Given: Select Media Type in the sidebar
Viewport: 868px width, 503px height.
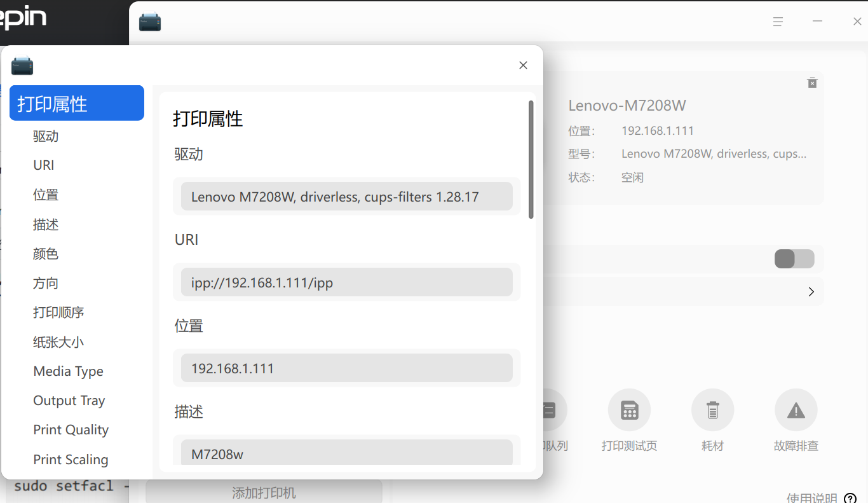Looking at the screenshot, I should click(x=69, y=371).
